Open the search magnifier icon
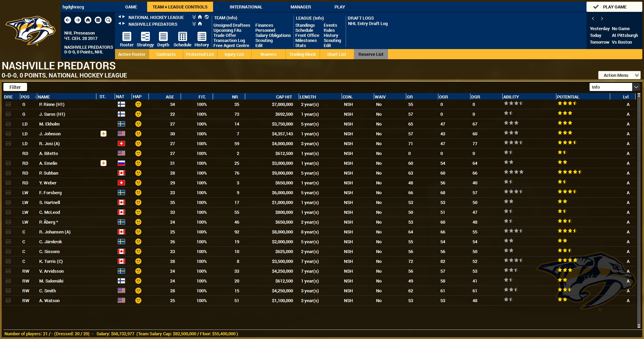 pos(108,20)
